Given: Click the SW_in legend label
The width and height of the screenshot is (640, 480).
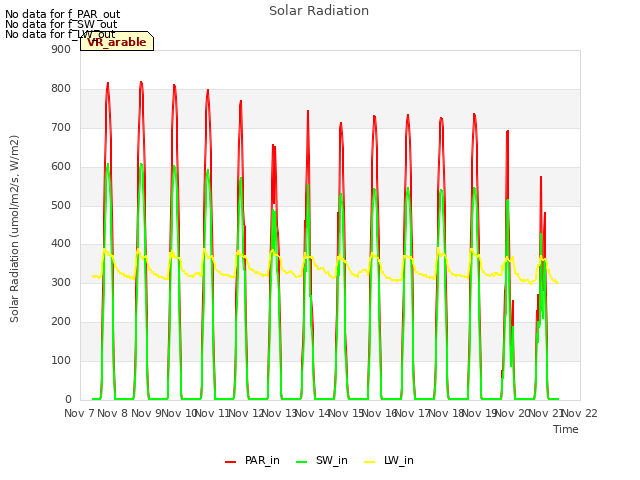Looking at the screenshot, I should pos(331,460).
